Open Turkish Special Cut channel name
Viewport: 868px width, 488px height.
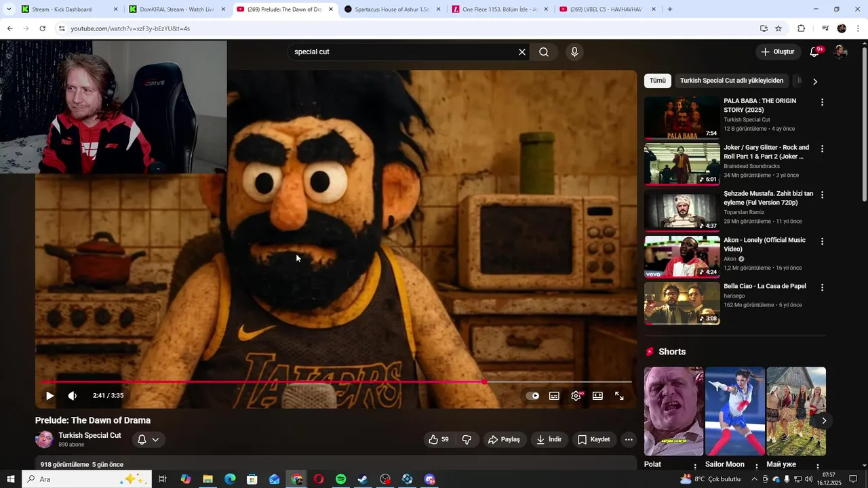tap(90, 436)
